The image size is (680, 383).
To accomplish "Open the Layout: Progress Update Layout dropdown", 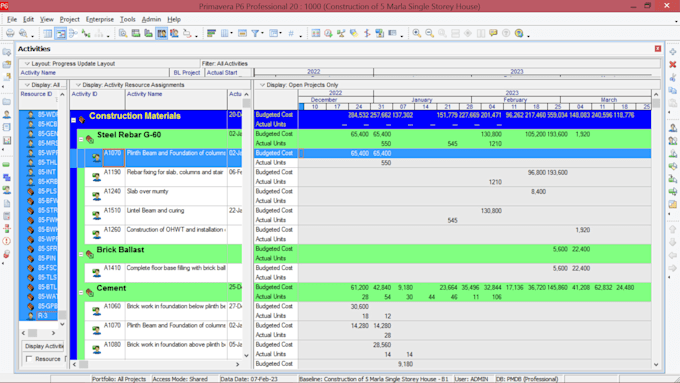I will coord(69,63).
